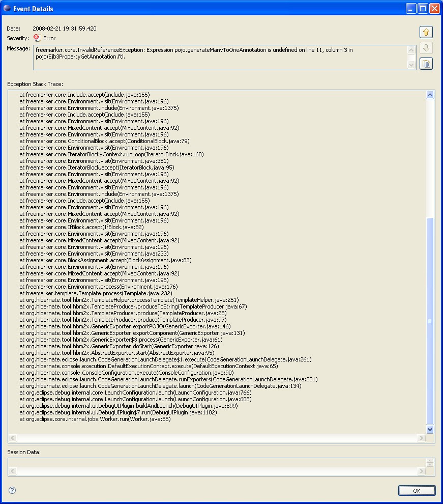The height and width of the screenshot is (504, 443).
Task: Click stack trace scrollbar up arrow
Action: pyautogui.click(x=430, y=95)
